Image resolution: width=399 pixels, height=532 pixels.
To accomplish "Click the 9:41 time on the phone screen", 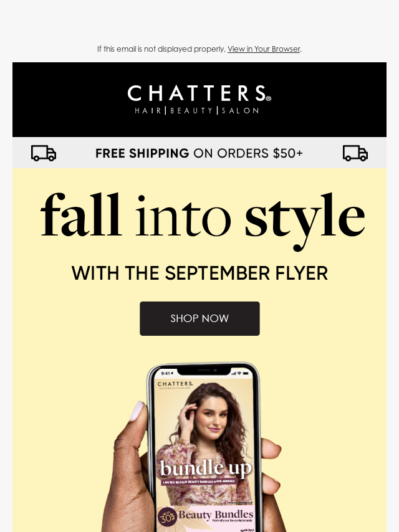I will coord(166,373).
